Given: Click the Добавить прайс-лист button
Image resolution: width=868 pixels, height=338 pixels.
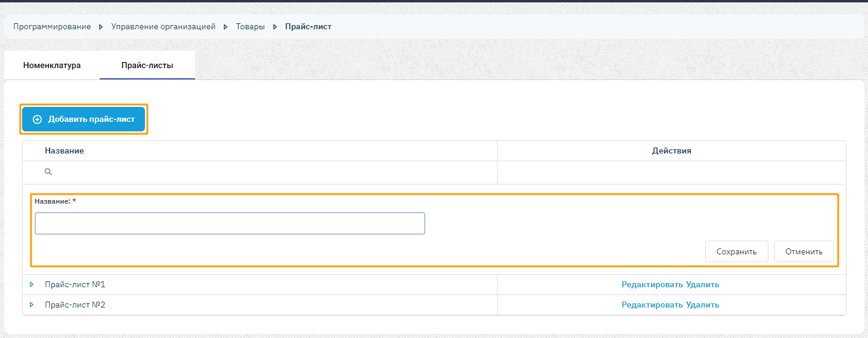Looking at the screenshot, I should (84, 119).
